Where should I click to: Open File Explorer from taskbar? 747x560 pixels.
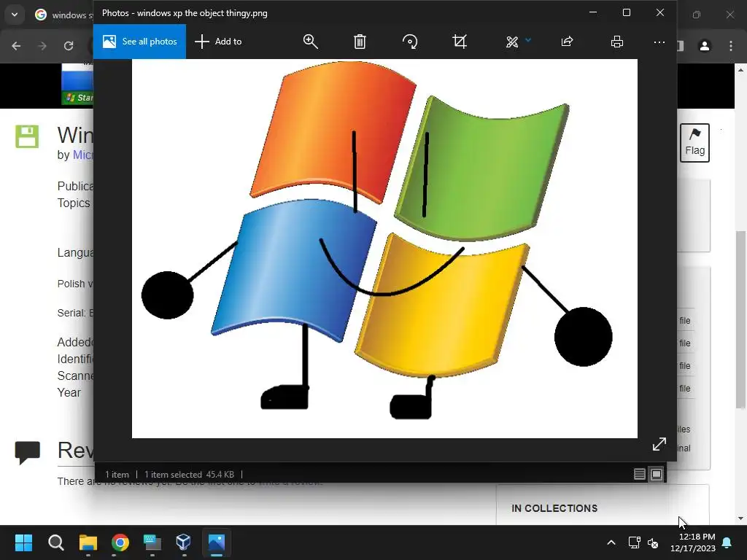(x=88, y=542)
